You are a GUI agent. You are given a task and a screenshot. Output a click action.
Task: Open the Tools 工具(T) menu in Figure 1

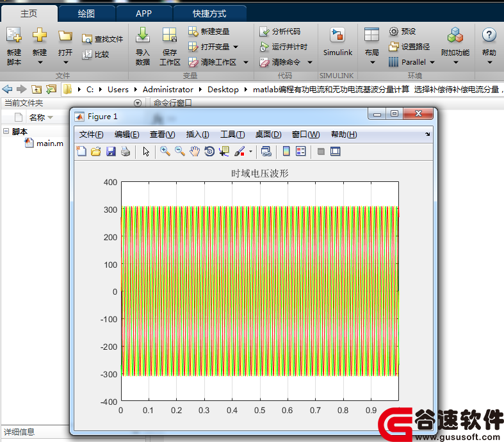point(232,135)
